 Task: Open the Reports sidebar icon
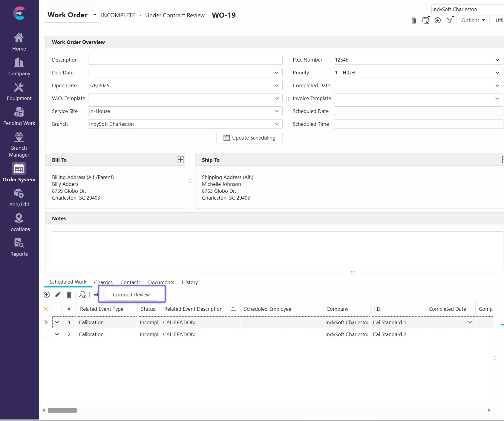pyautogui.click(x=19, y=247)
